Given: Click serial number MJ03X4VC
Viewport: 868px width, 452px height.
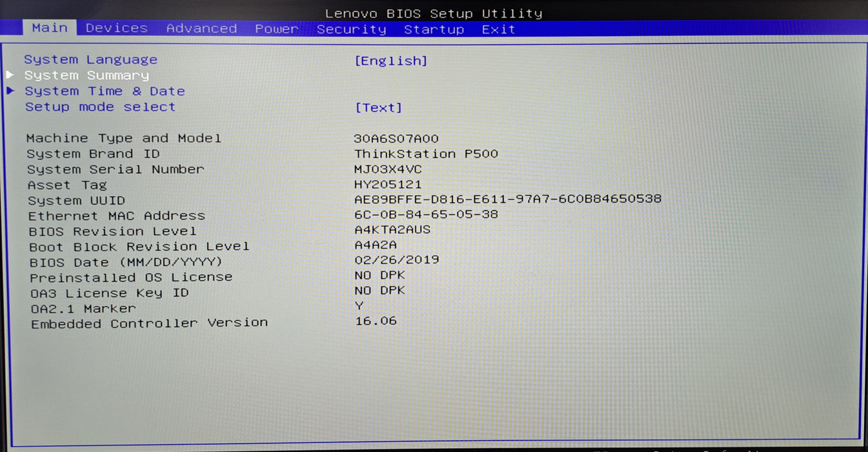Looking at the screenshot, I should (388, 169).
